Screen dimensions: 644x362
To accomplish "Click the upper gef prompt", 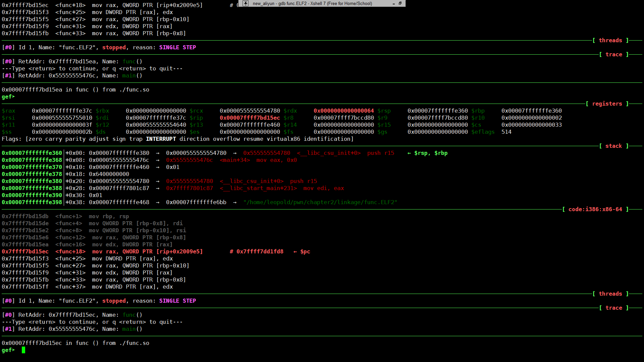I will [x=8, y=97].
